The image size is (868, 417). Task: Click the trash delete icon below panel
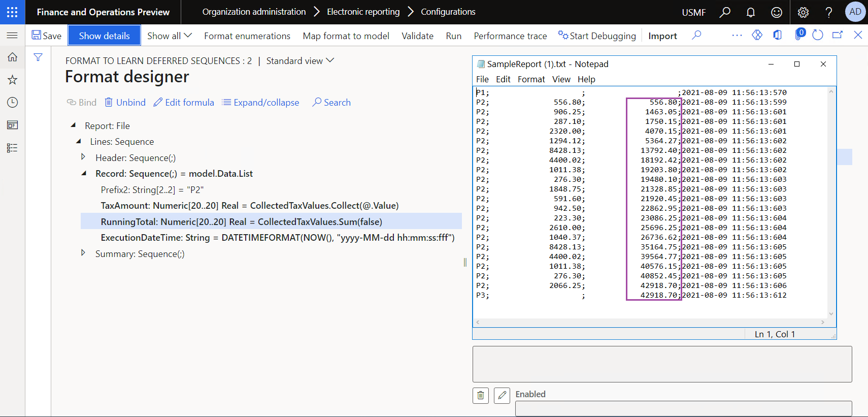click(x=481, y=395)
